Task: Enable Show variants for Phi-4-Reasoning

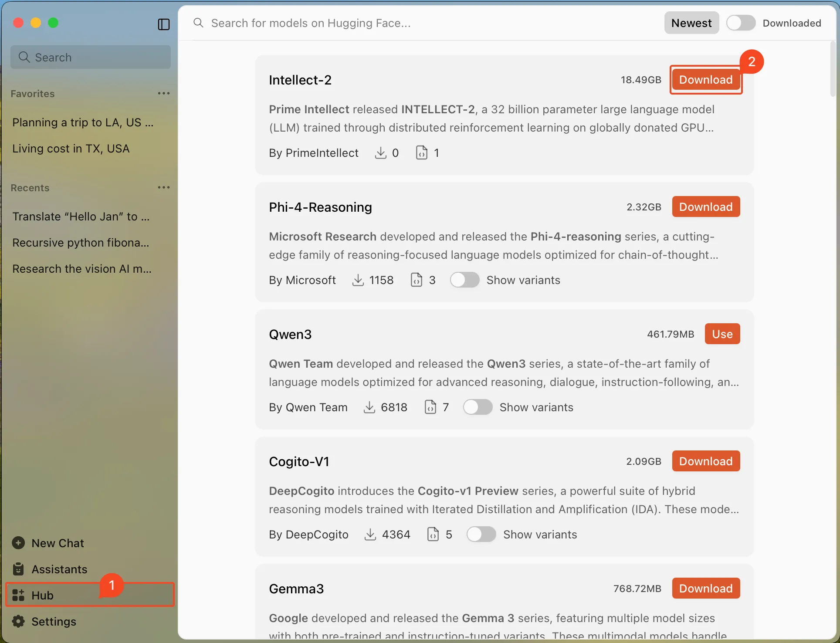Action: pos(464,280)
